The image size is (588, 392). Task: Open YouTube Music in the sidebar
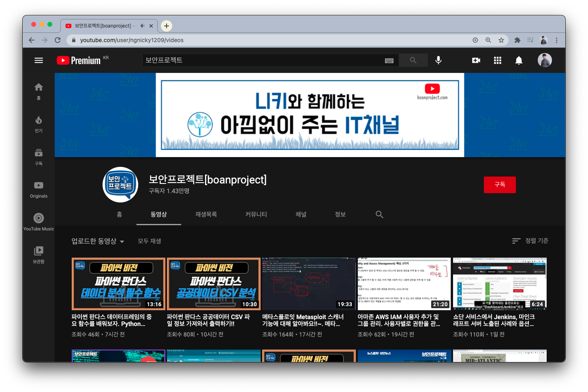(x=38, y=222)
